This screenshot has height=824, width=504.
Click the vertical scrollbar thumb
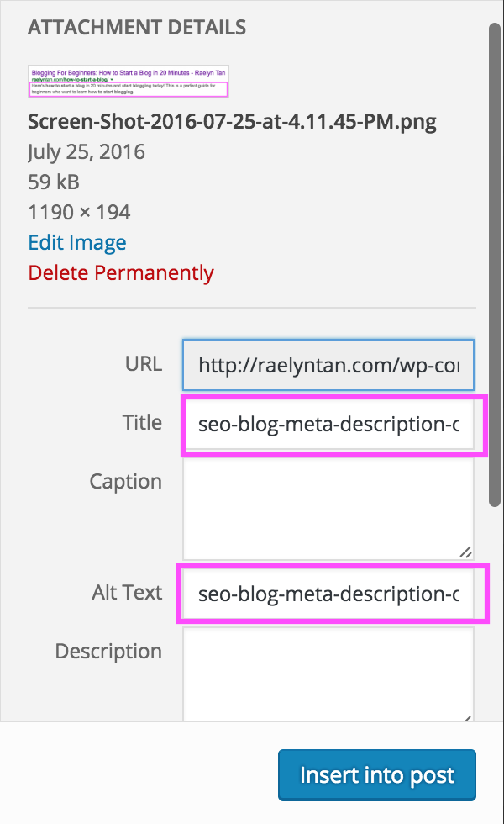[x=495, y=265]
